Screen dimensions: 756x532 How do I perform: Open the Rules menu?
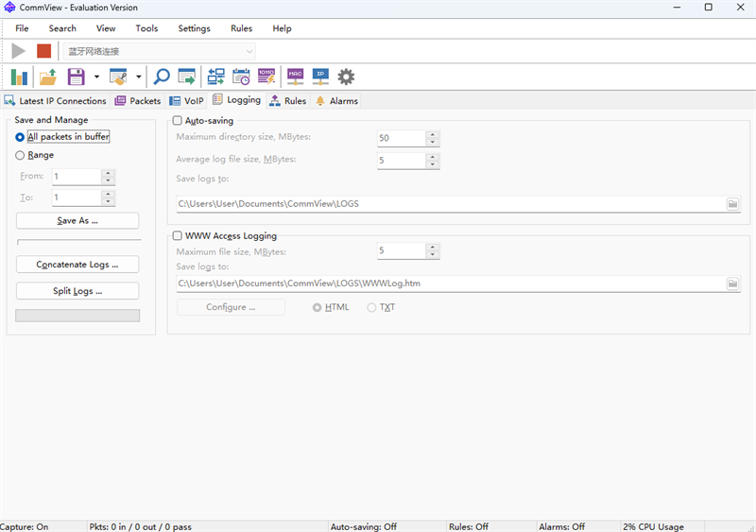click(x=242, y=28)
